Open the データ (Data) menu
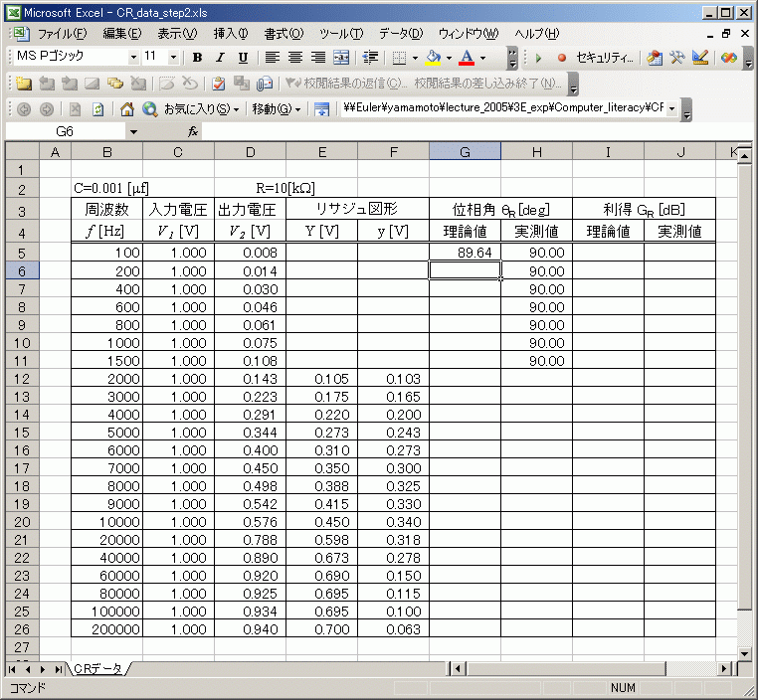The image size is (758, 700). [x=401, y=34]
